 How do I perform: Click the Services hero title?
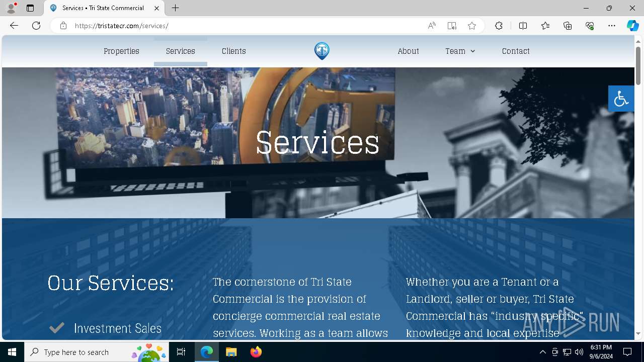[x=317, y=142]
